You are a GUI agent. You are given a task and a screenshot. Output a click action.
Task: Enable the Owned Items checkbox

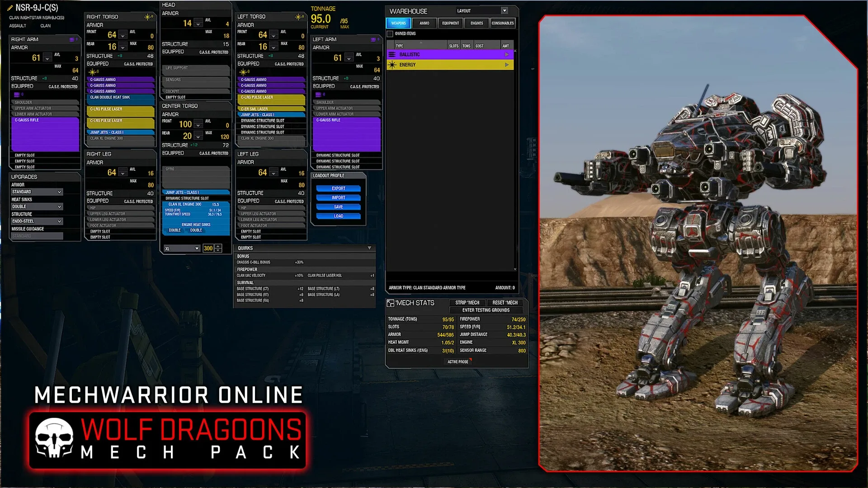[x=390, y=33]
